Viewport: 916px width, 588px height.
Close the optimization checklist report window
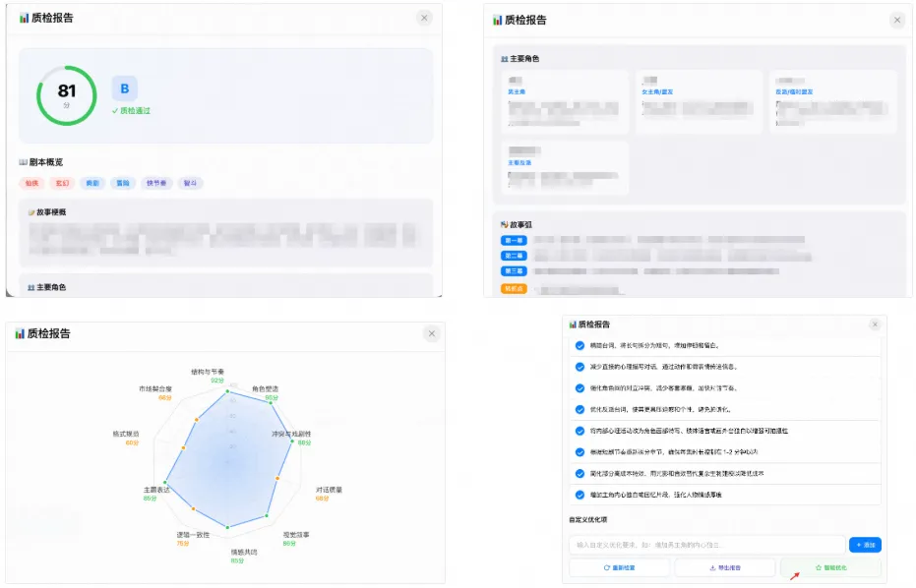point(875,324)
